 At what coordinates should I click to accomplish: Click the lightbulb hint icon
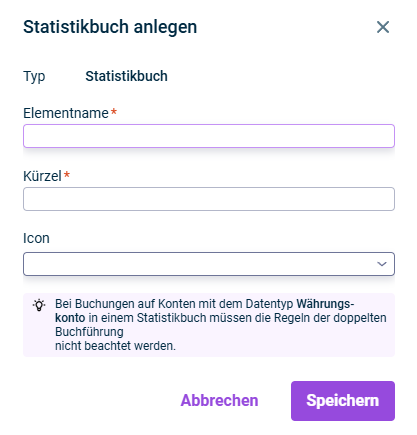pos(39,305)
